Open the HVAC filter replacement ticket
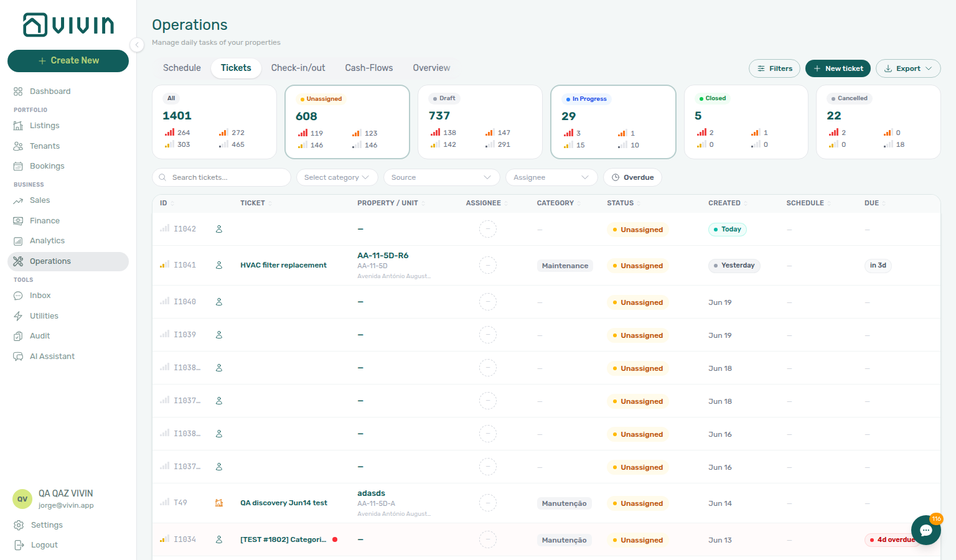956x560 pixels. (x=283, y=265)
